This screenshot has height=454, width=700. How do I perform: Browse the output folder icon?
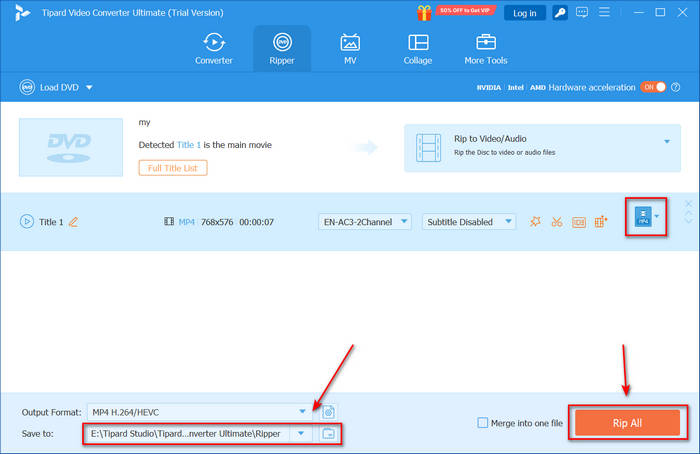(x=328, y=433)
